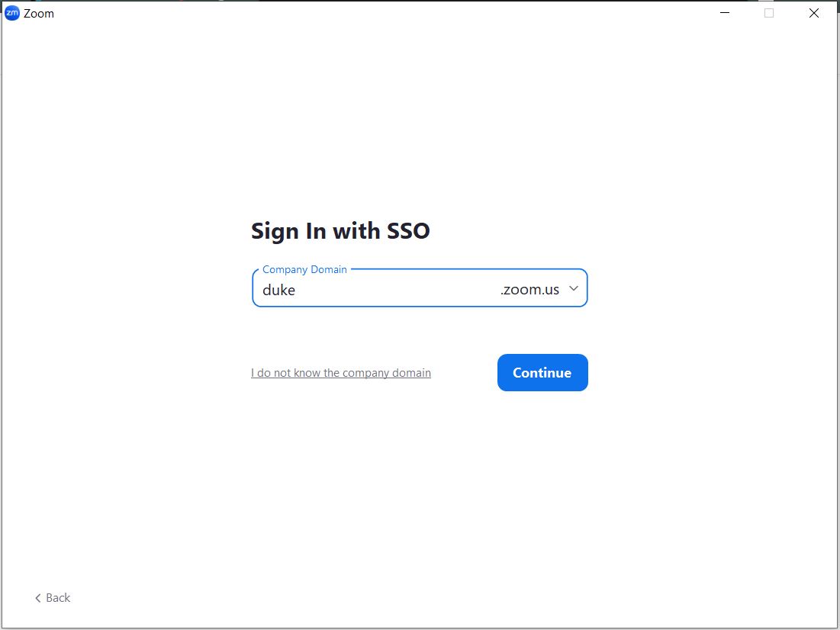The height and width of the screenshot is (630, 840).
Task: Click the .zoom.us suffix label
Action: click(x=529, y=289)
